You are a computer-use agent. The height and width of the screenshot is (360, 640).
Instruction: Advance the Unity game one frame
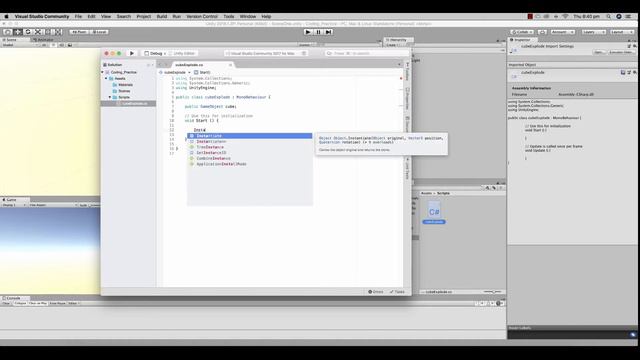(329, 32)
